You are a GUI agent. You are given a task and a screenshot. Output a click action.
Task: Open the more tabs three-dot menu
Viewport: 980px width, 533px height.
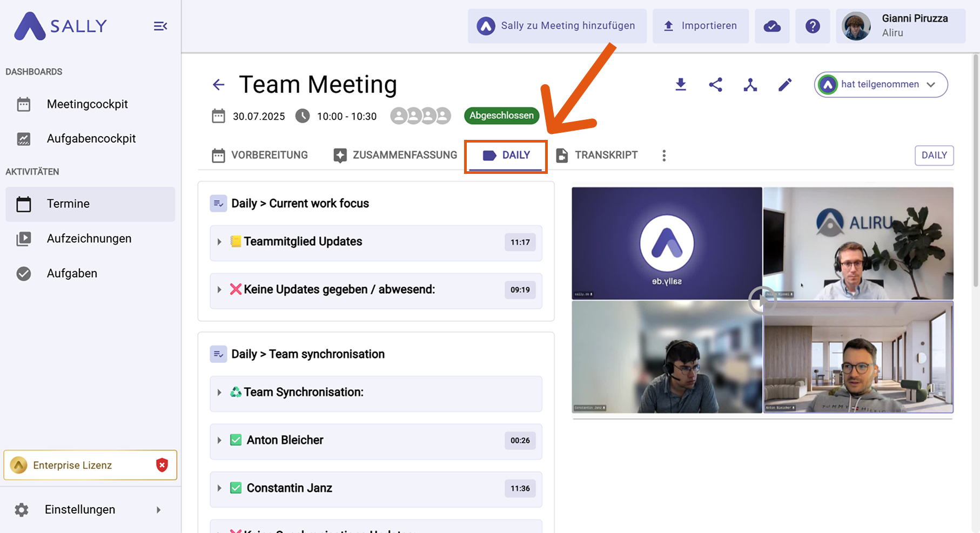tap(664, 156)
